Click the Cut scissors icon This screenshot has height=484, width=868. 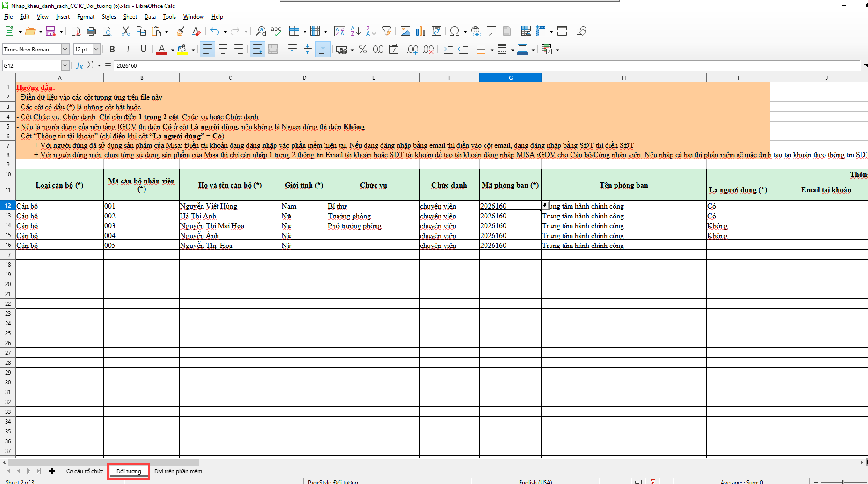[x=125, y=31]
